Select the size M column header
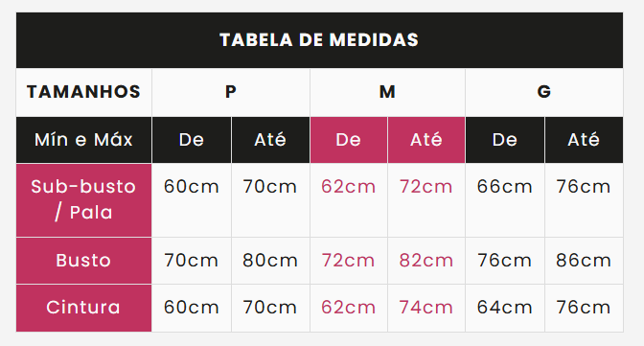This screenshot has width=644, height=346. click(387, 92)
